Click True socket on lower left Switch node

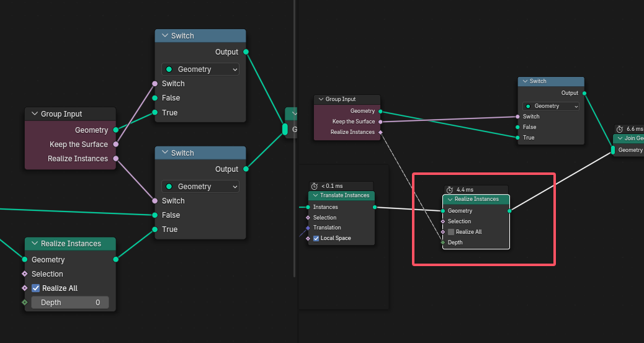click(x=155, y=229)
